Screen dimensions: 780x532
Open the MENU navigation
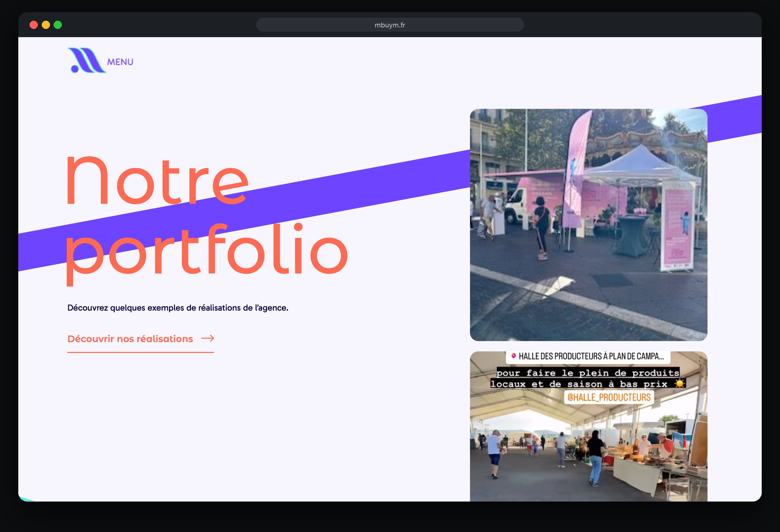[120, 62]
